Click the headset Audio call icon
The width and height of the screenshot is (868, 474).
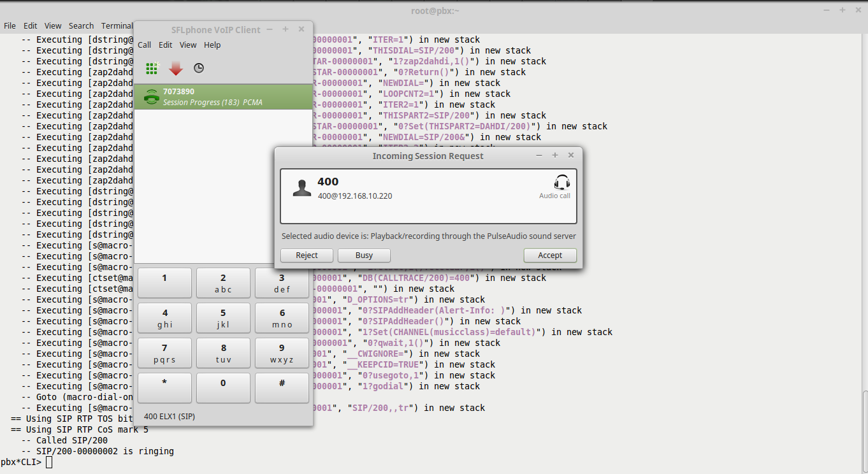[x=561, y=183]
